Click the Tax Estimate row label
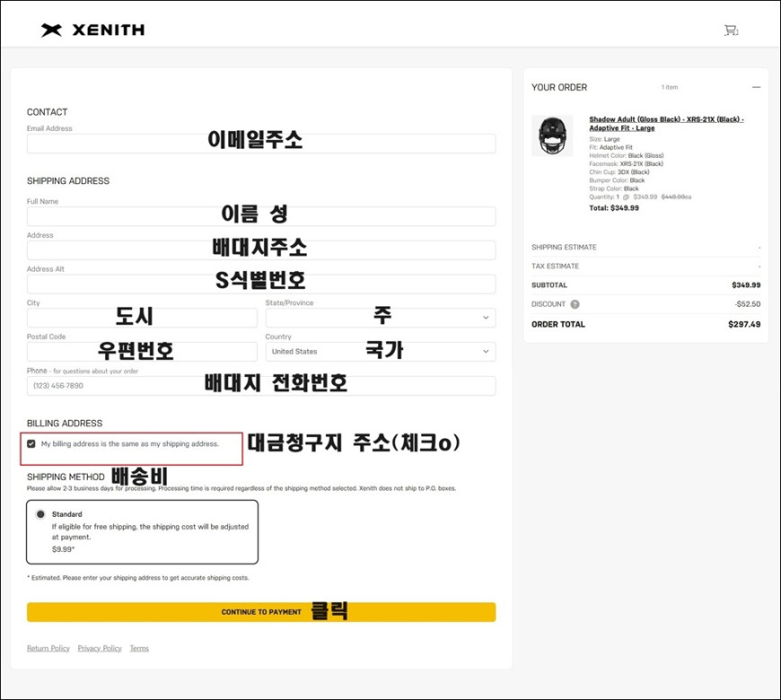Viewport: 781px width, 700px height. [555, 266]
